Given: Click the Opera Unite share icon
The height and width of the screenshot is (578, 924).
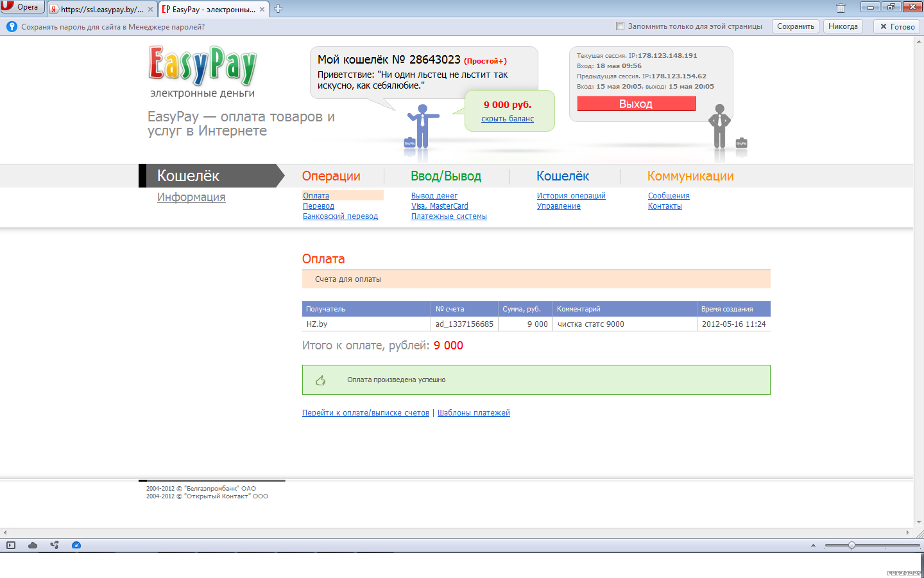Looking at the screenshot, I should tap(55, 545).
